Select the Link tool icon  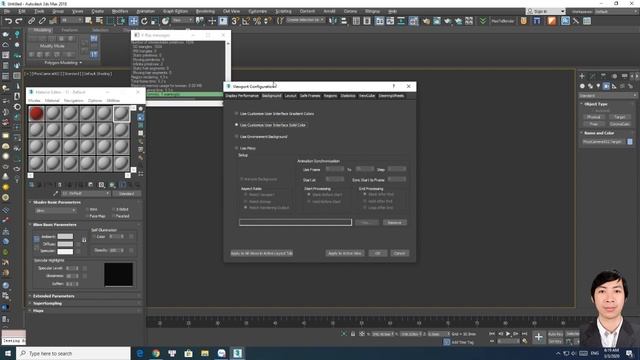(x=31, y=21)
